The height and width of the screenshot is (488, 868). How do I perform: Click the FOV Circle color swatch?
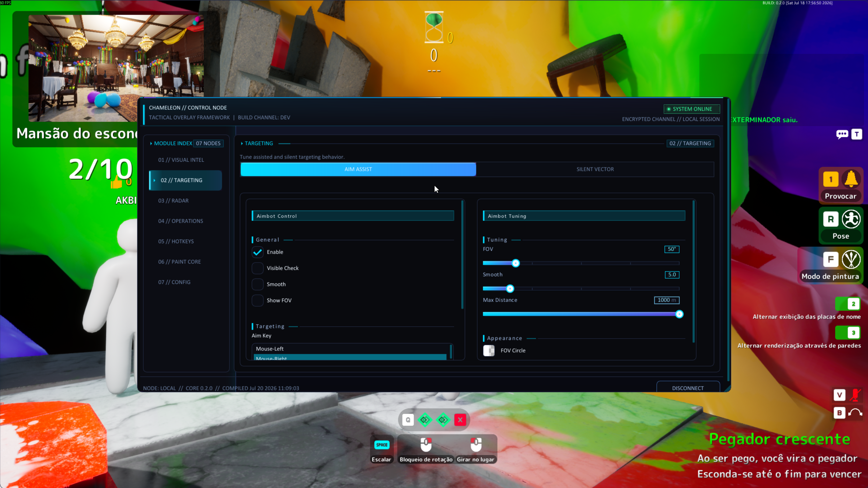[489, 350]
